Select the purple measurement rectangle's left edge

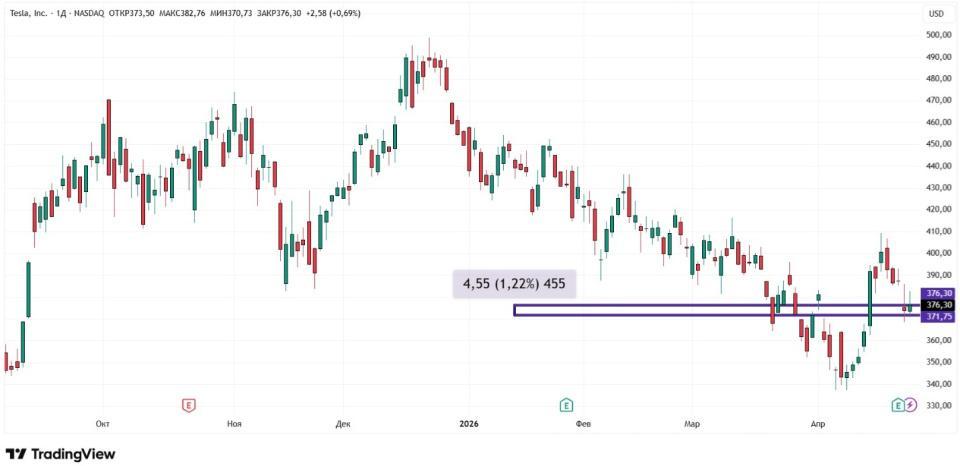point(514,310)
